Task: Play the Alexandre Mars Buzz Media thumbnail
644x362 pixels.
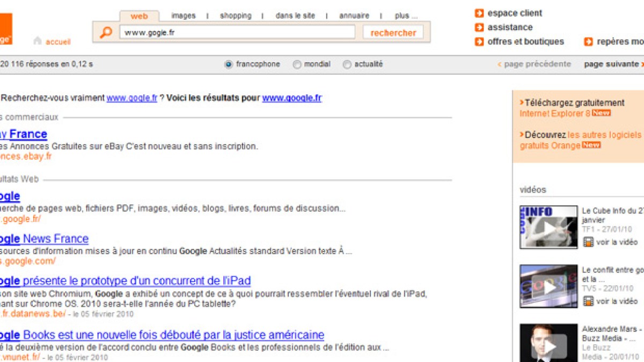Action: click(548, 343)
